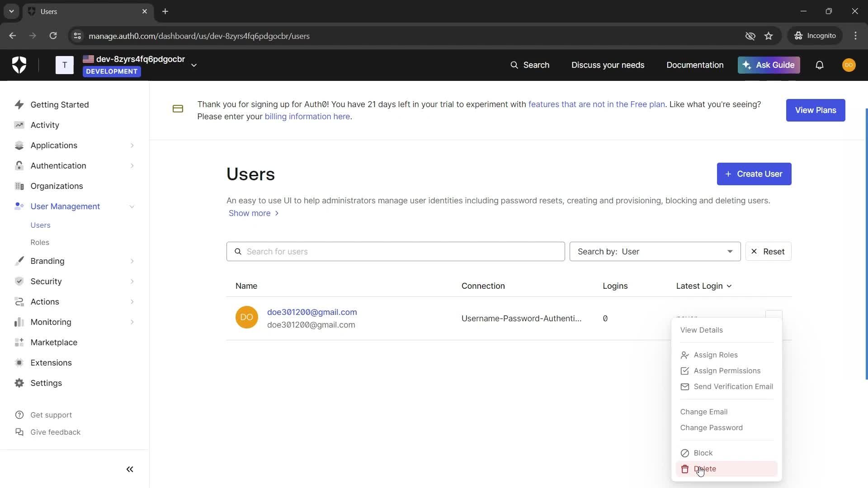
Task: Select Users in the sidebar submenu
Action: 40,225
